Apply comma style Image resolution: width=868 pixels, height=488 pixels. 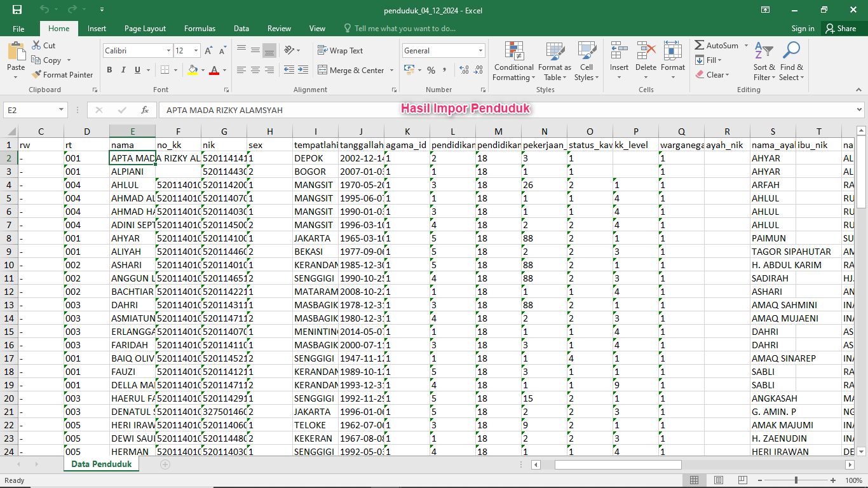coord(445,70)
